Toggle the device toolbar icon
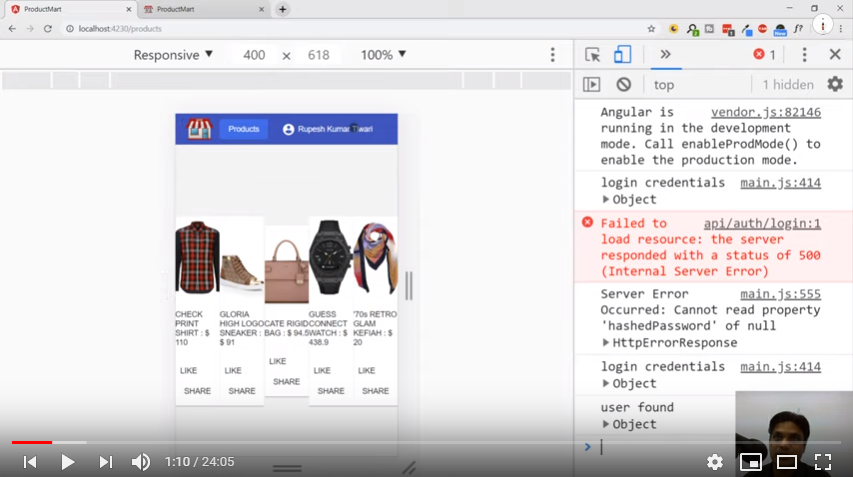 [622, 55]
